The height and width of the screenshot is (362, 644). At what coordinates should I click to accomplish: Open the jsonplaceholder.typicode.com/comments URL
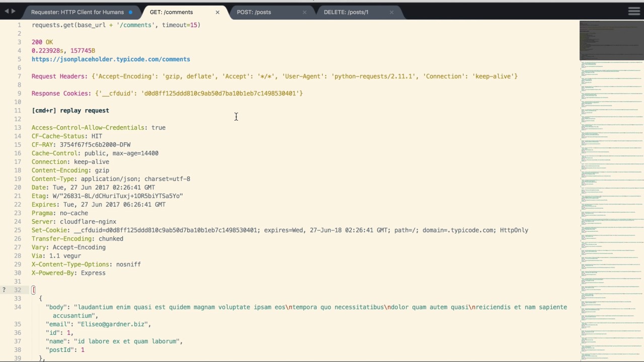pos(111,59)
